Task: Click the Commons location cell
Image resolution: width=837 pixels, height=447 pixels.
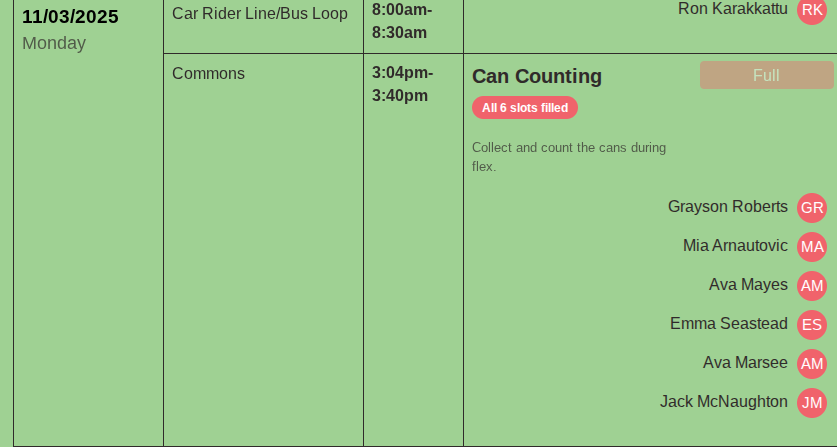Action: 208,74
